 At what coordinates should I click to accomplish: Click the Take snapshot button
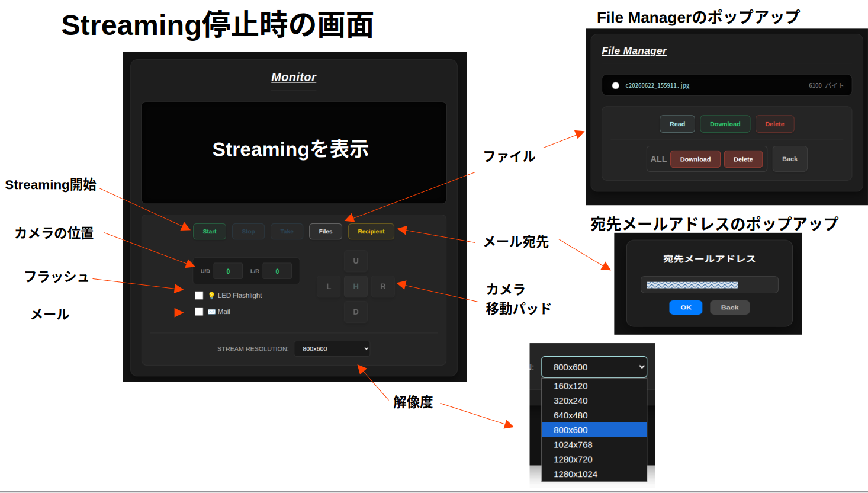point(287,232)
